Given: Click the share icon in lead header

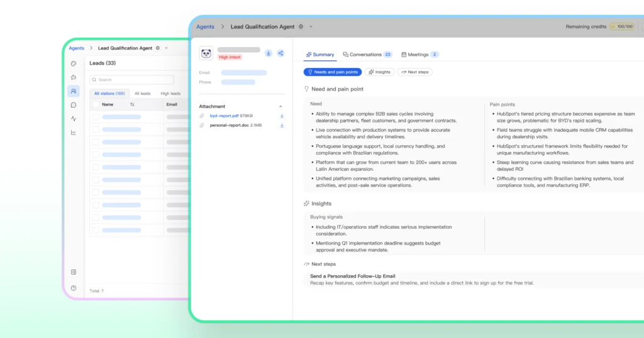Looking at the screenshot, I should tap(280, 53).
